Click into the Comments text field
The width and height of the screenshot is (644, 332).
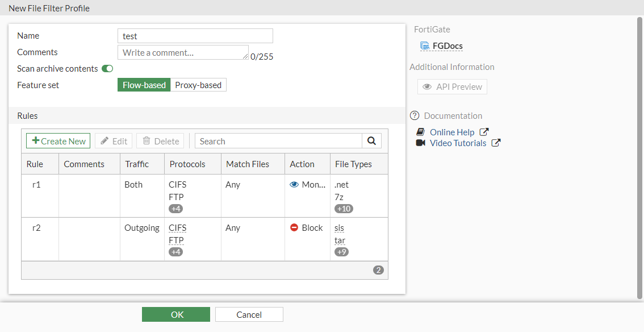point(183,52)
